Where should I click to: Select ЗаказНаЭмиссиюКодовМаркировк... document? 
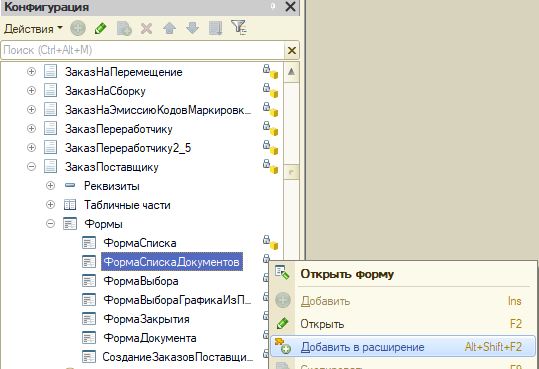click(158, 110)
